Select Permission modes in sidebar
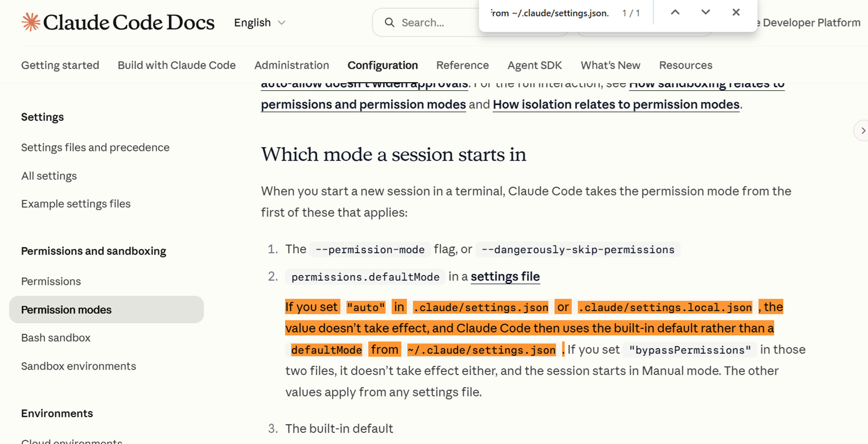 coord(106,309)
